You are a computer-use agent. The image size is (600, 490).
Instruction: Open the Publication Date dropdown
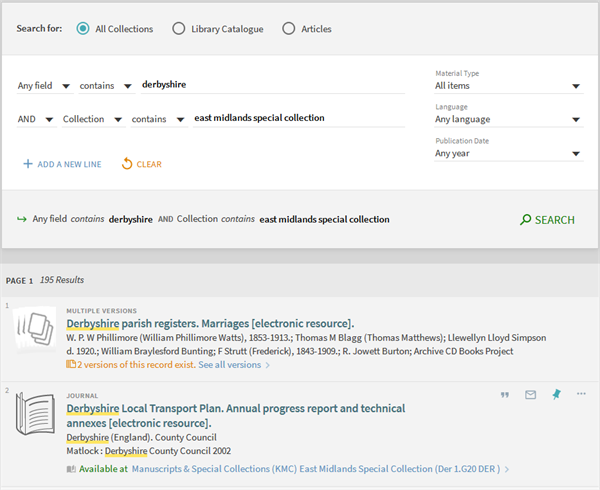pos(507,154)
